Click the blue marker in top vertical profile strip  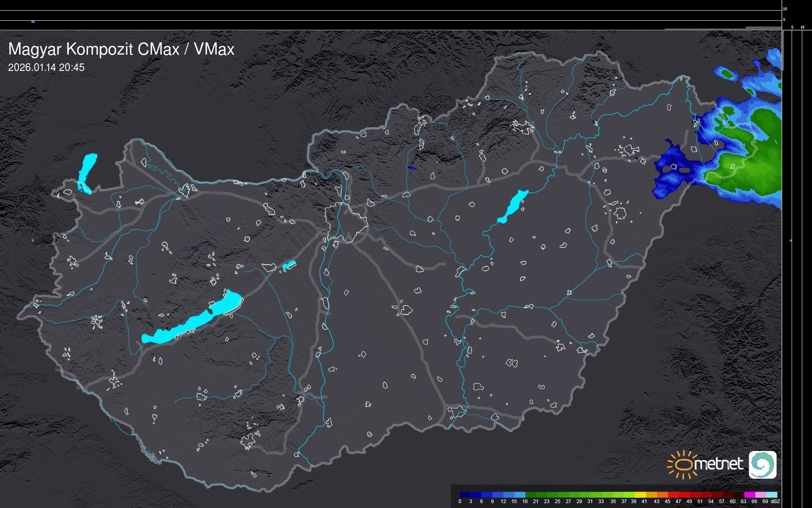click(x=33, y=22)
